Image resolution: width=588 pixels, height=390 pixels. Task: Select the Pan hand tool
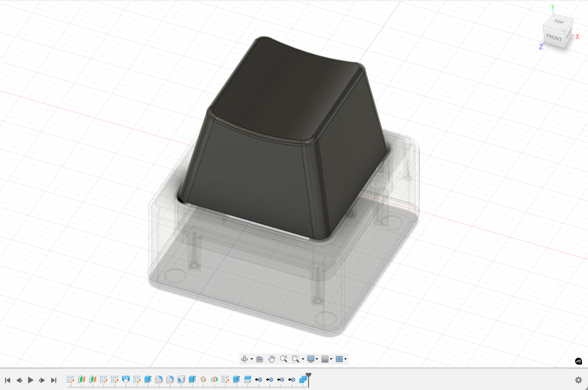[271, 359]
